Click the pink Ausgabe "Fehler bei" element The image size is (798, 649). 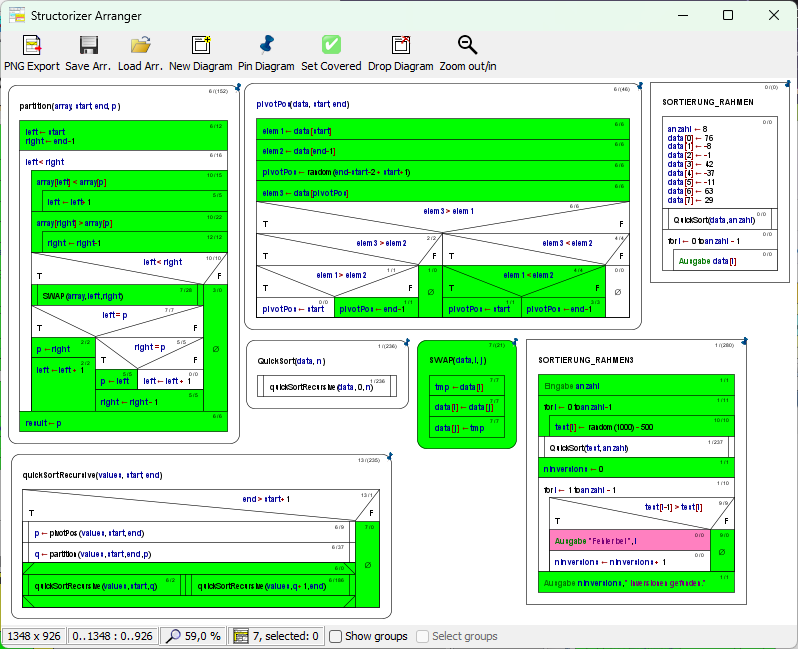(630, 541)
